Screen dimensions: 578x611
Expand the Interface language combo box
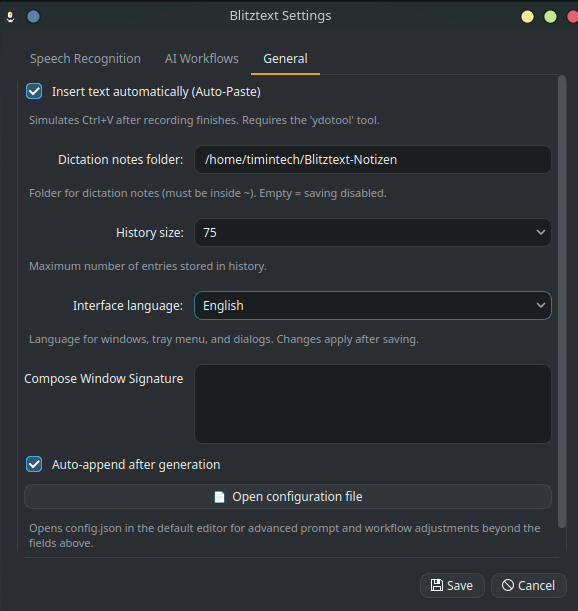pyautogui.click(x=373, y=306)
